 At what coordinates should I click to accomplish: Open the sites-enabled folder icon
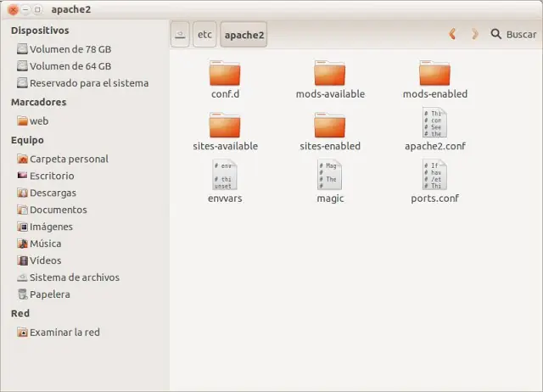click(330, 126)
